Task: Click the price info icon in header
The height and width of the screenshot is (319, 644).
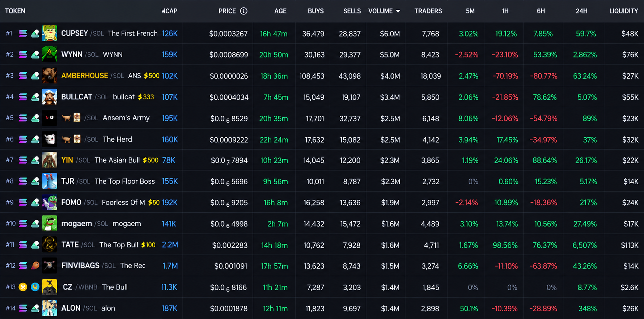Action: click(x=244, y=11)
